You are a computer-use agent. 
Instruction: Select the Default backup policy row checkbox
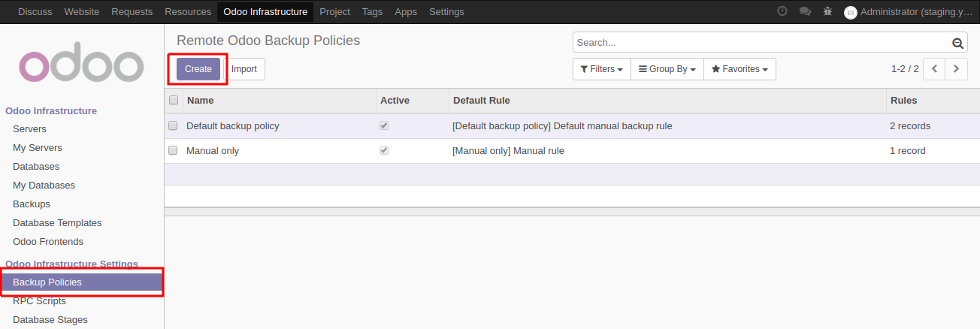[x=173, y=125]
